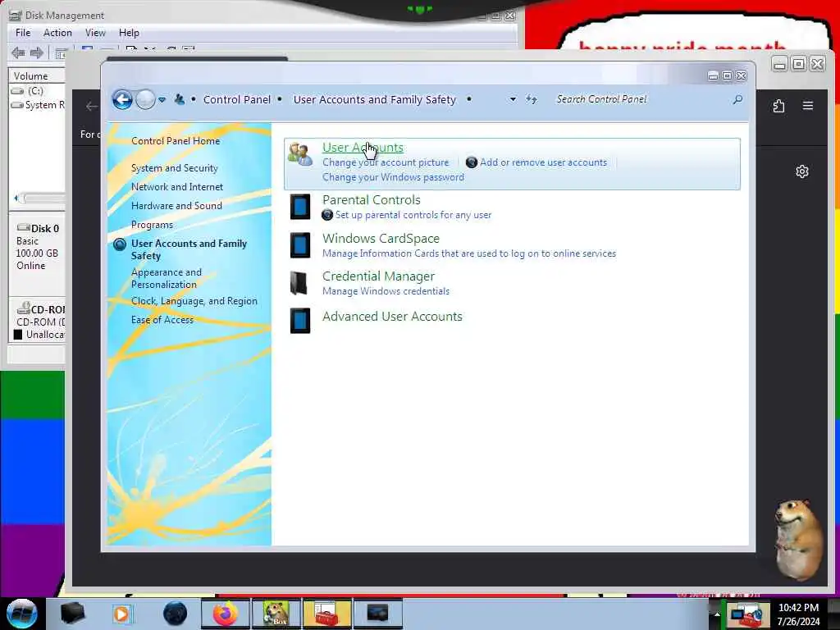Focus the Search Control Panel field
The width and height of the screenshot is (840, 630).
coord(640,99)
